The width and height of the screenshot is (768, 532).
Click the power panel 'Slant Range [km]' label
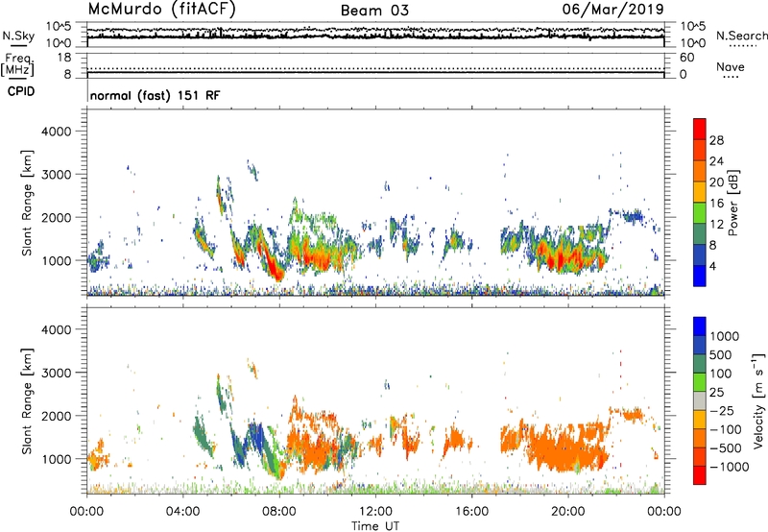(x=27, y=203)
